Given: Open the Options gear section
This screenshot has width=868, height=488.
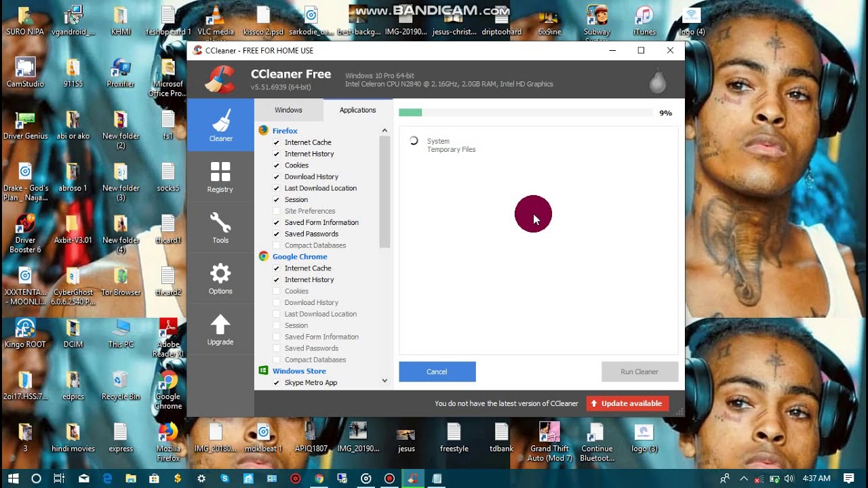Looking at the screenshot, I should 220,278.
